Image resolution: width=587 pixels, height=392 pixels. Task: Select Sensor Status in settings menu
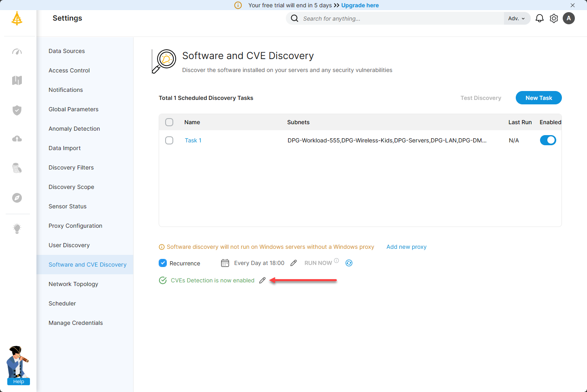coord(68,206)
